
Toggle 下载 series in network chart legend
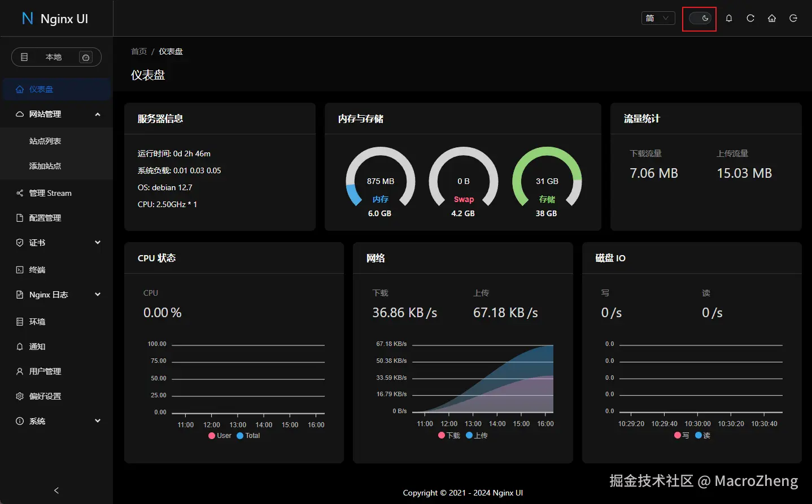(449, 436)
